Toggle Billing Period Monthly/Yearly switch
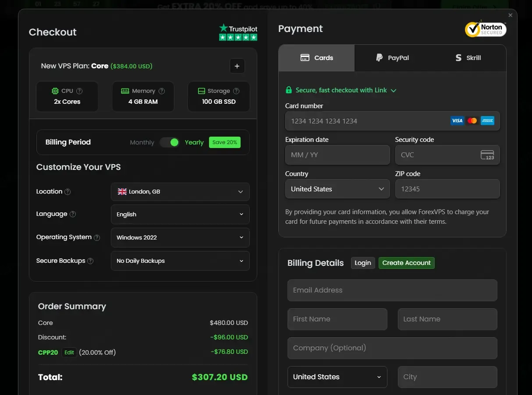The image size is (532, 395). pos(170,142)
